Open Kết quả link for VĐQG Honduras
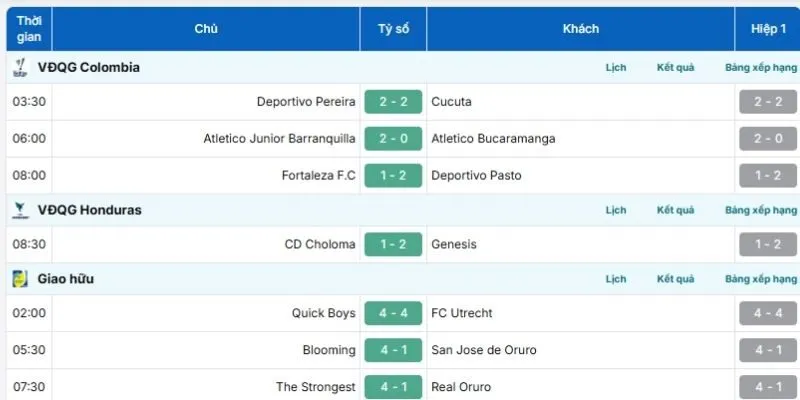The width and height of the screenshot is (800, 400). (x=675, y=210)
